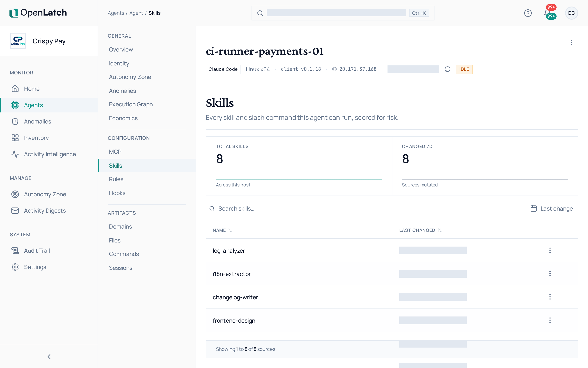588x368 pixels.
Task: Click the OpenLatch logo
Action: point(38,13)
